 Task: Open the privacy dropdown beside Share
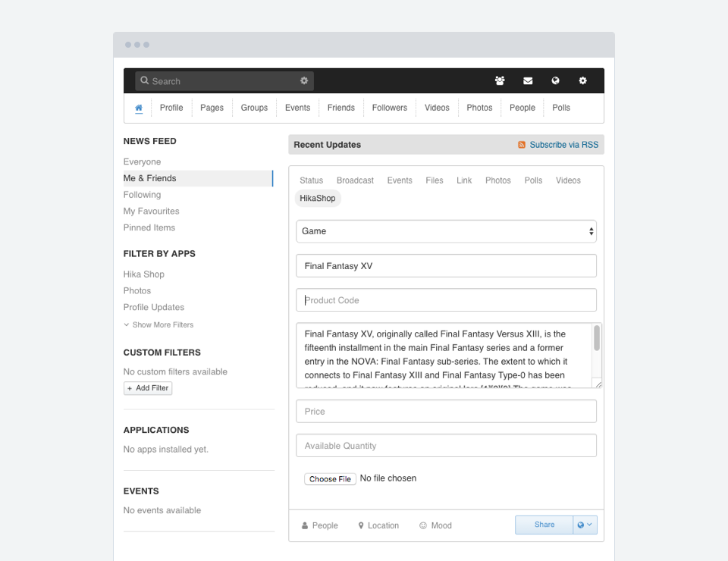click(x=585, y=525)
